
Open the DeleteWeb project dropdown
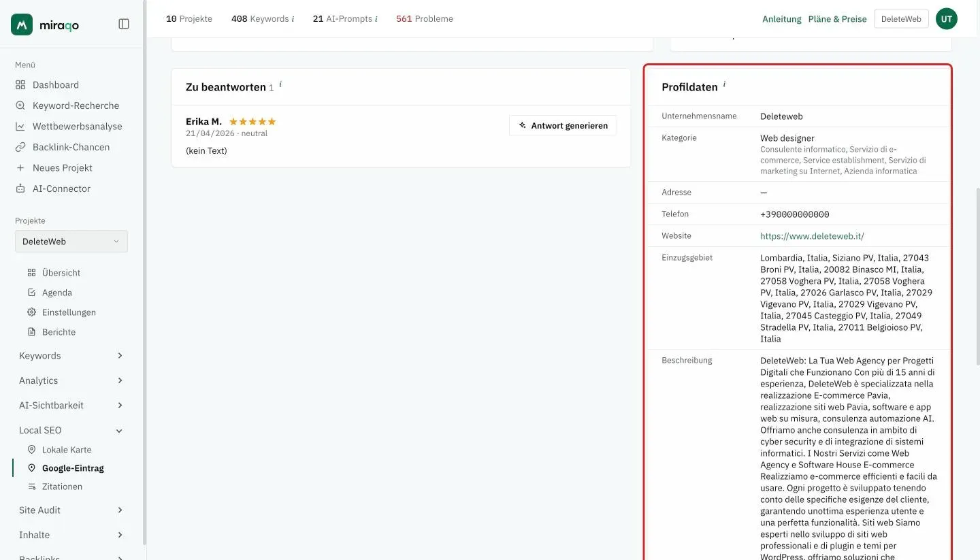point(71,242)
